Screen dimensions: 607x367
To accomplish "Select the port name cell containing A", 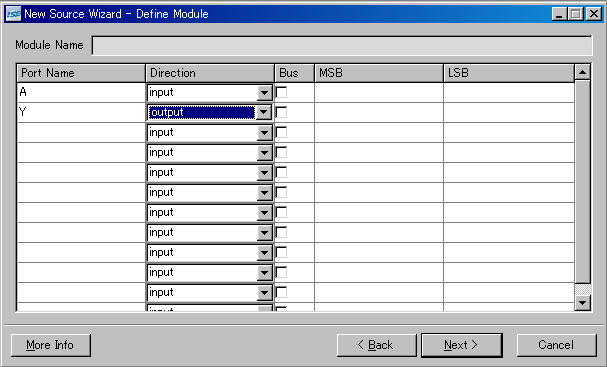I will point(81,93).
